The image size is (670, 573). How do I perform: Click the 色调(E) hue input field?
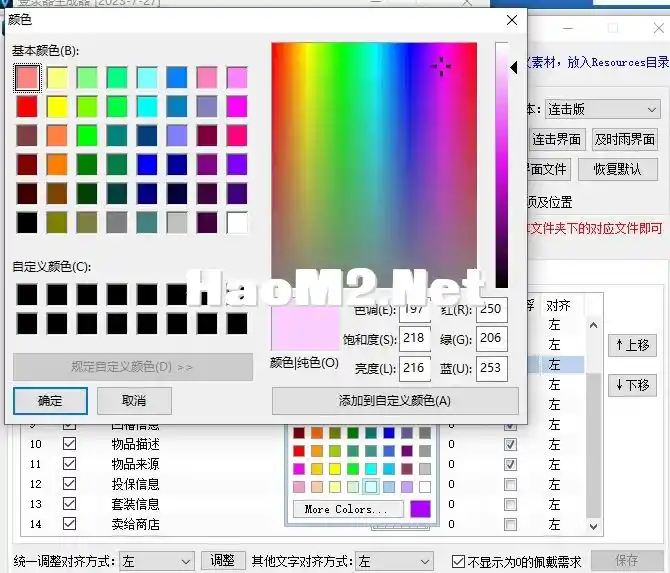tap(414, 309)
